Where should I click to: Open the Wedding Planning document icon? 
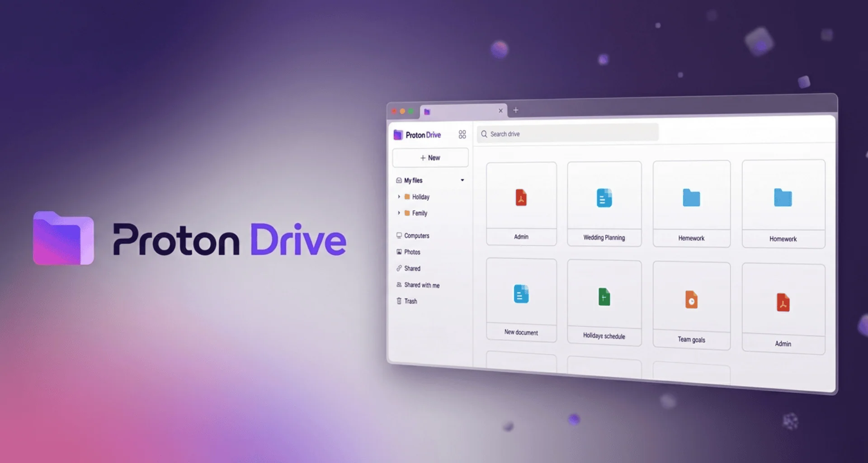tap(604, 198)
